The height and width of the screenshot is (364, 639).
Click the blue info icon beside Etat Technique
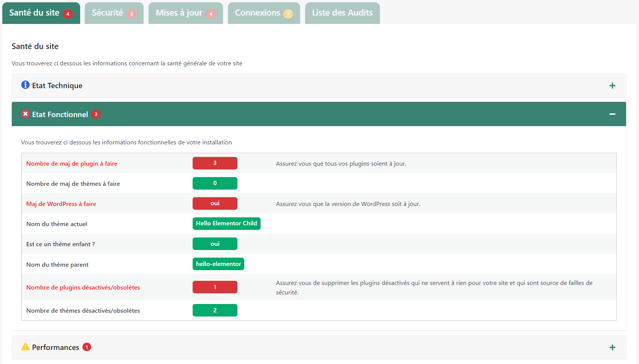pos(25,85)
